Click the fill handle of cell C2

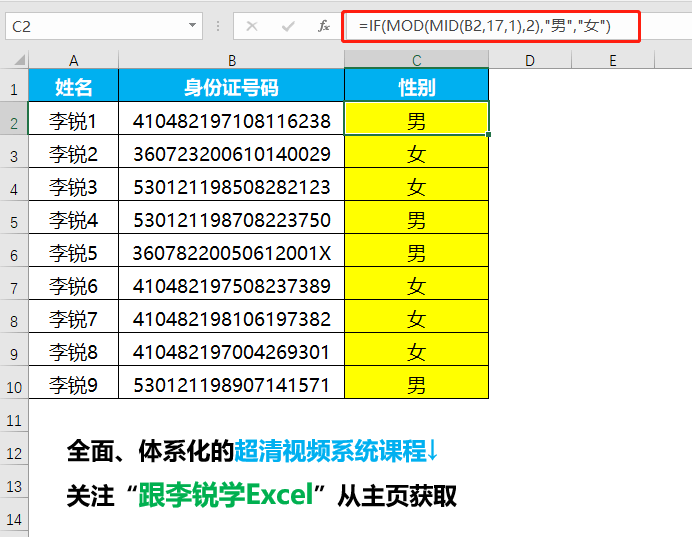tap(489, 134)
